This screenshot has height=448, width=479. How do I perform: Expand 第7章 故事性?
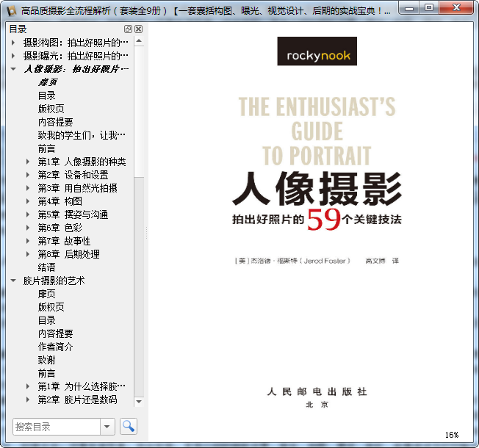click(28, 241)
